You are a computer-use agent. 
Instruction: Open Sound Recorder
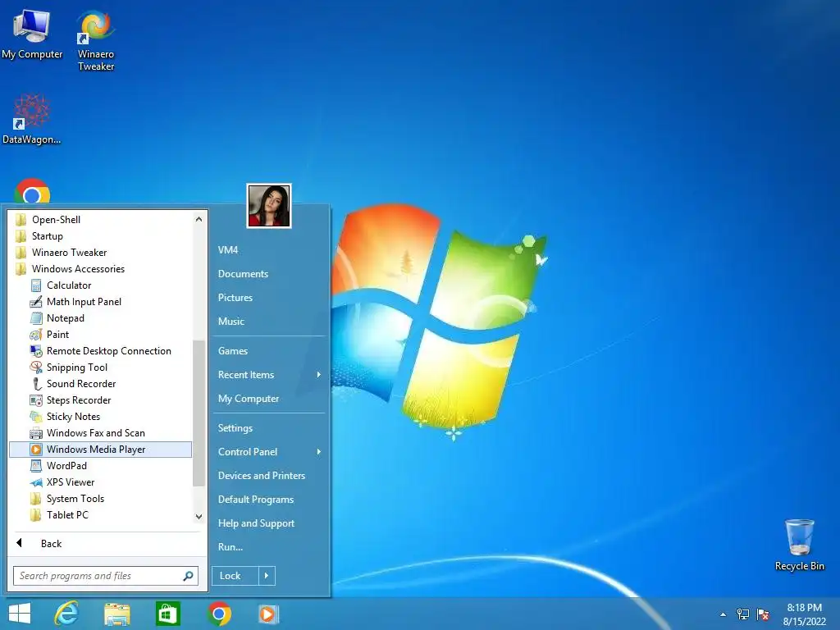tap(100, 384)
